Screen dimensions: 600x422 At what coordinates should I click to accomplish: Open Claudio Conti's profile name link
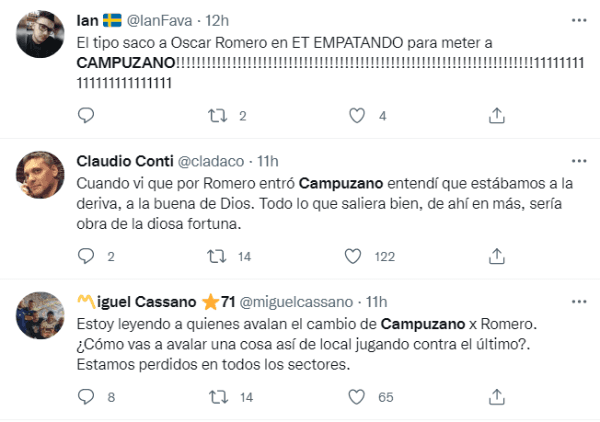pos(124,161)
